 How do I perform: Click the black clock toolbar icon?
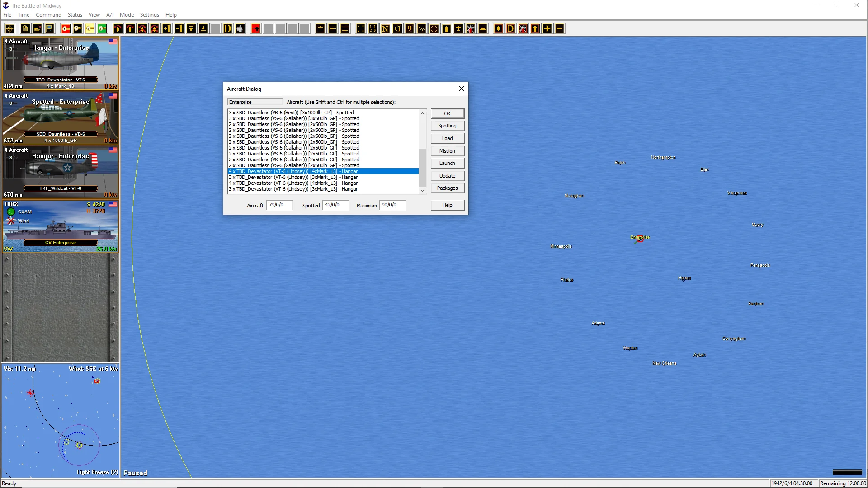pyautogui.click(x=78, y=29)
